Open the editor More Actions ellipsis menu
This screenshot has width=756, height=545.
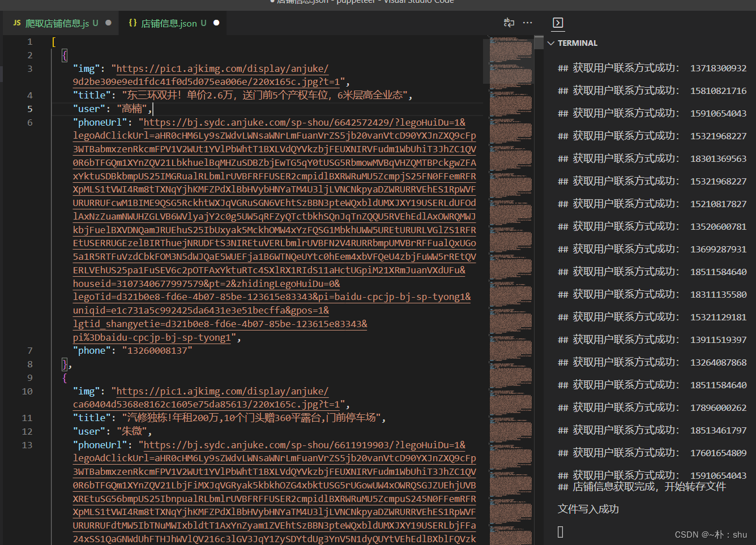(x=528, y=23)
